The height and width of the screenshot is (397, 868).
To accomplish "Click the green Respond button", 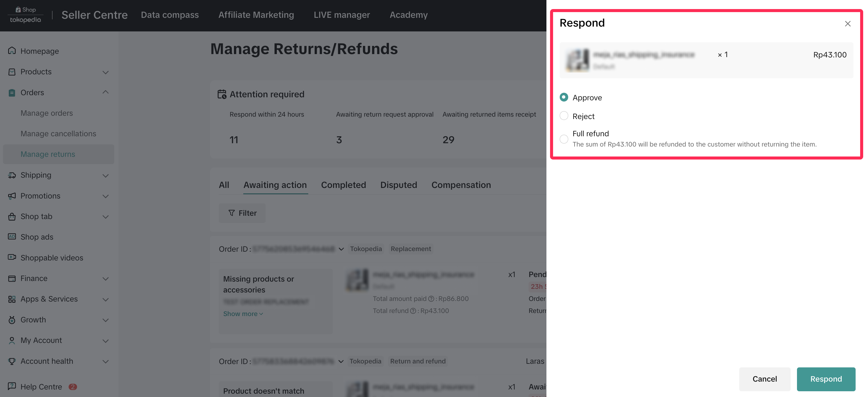I will [826, 379].
